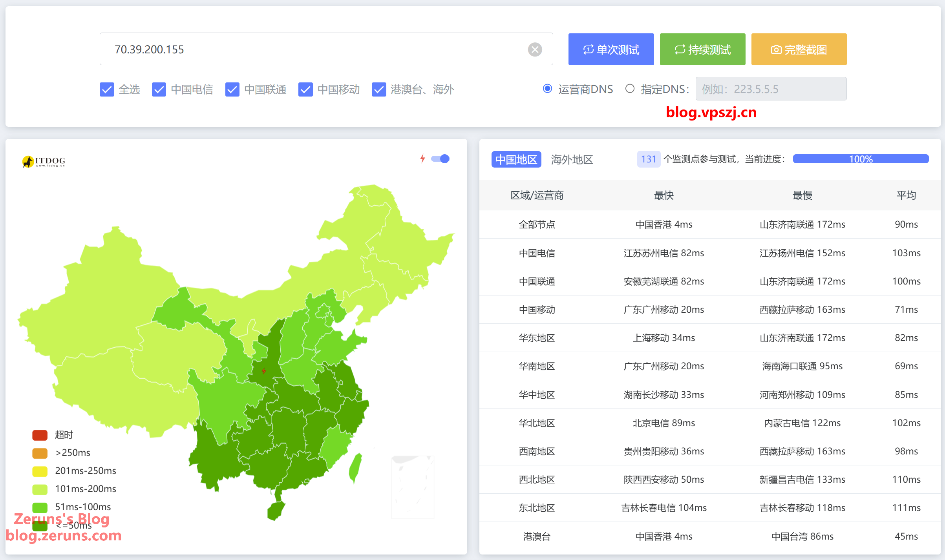
Task: Toggle the map animation switch
Action: click(440, 159)
